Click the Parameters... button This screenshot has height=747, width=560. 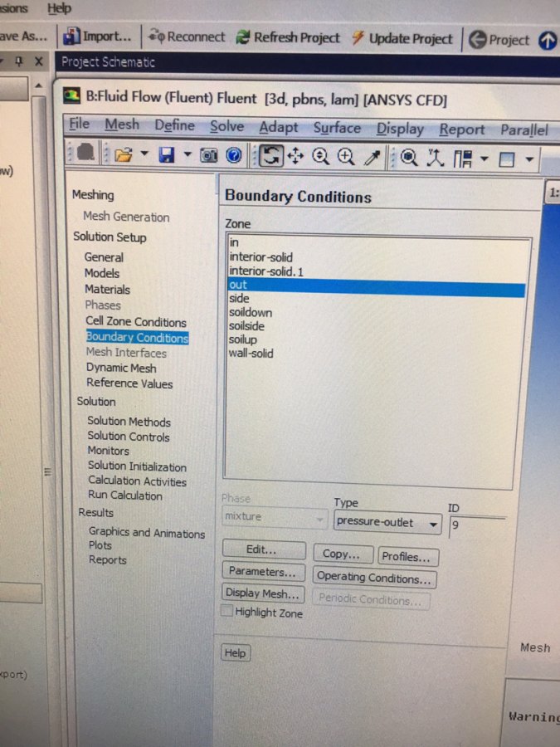pyautogui.click(x=263, y=571)
